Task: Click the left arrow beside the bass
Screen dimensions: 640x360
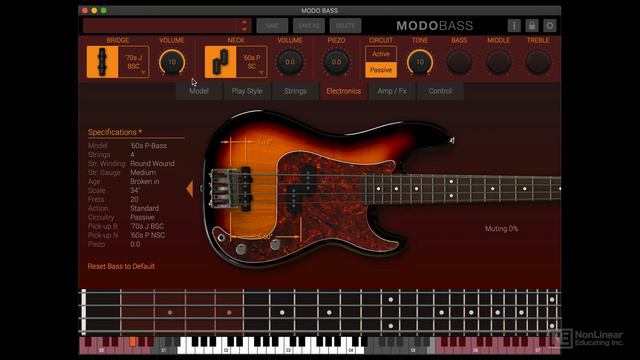Action: point(189,189)
